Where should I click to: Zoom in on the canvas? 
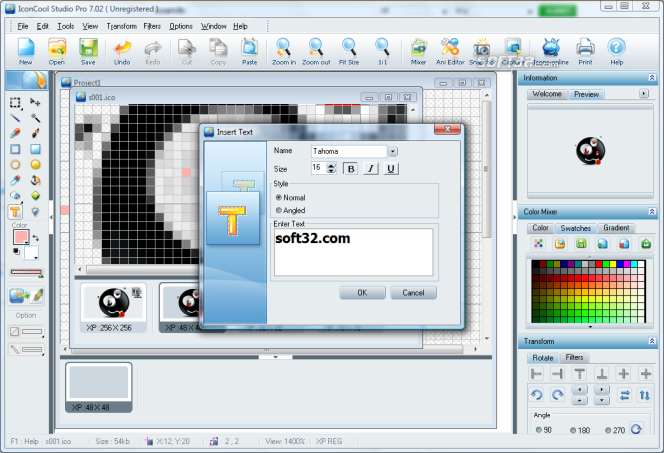(284, 51)
